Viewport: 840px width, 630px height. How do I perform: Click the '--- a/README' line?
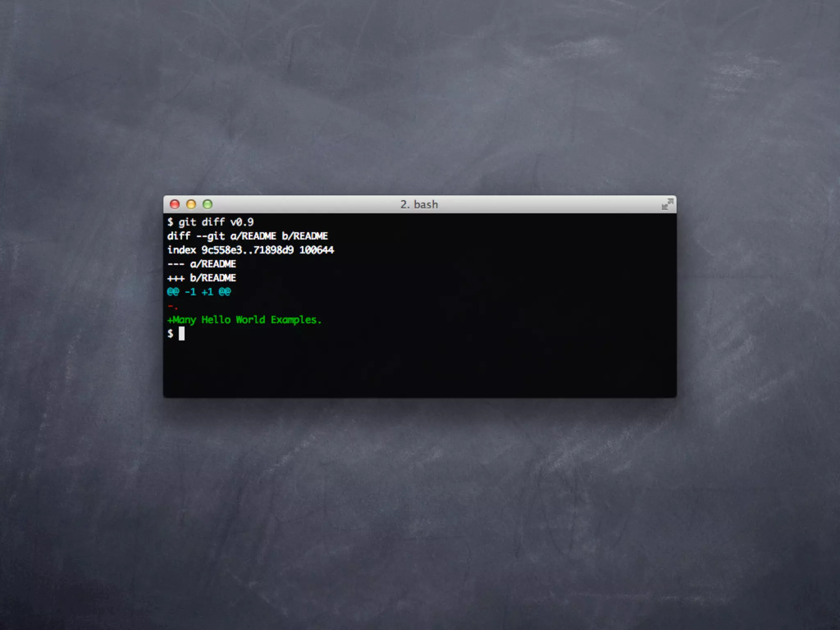tap(201, 264)
